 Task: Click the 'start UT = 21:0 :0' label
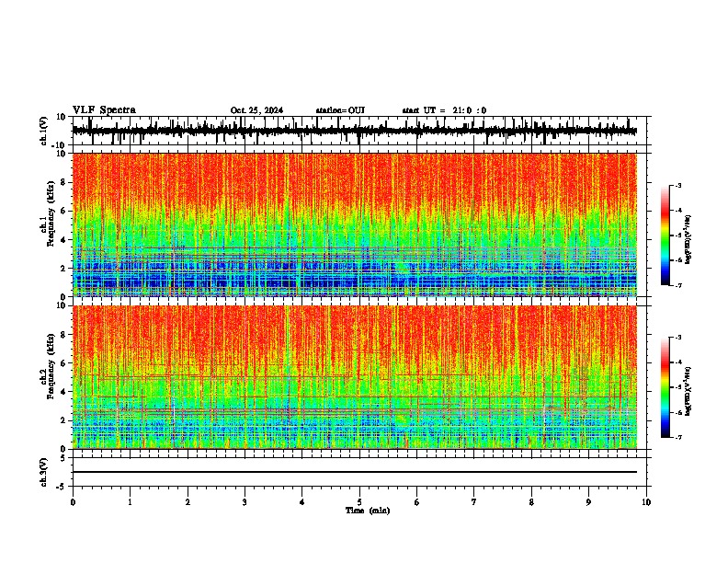point(444,110)
